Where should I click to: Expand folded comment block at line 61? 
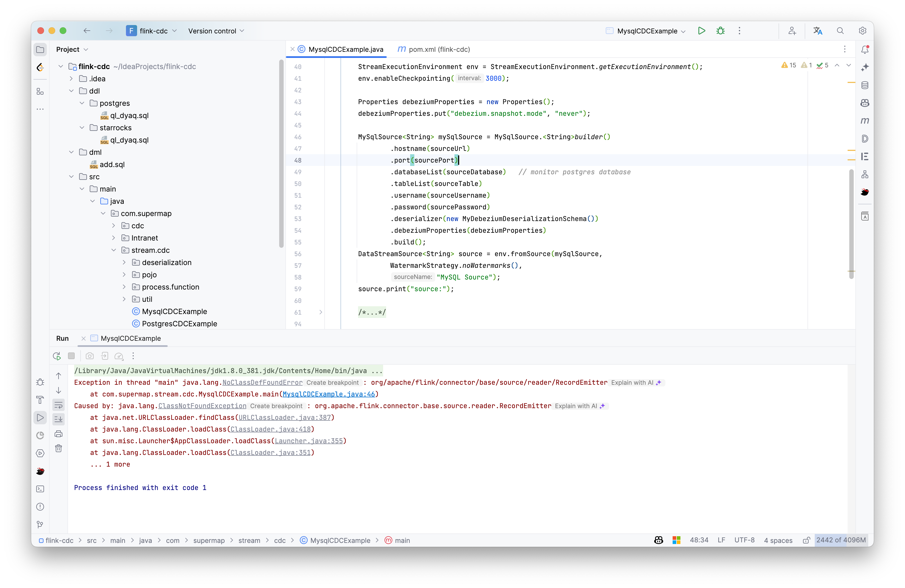tap(320, 312)
